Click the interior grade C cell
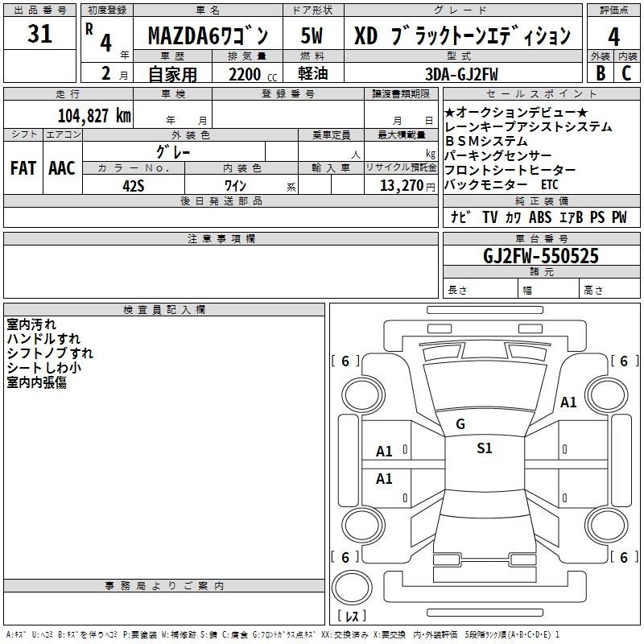 coord(627,72)
